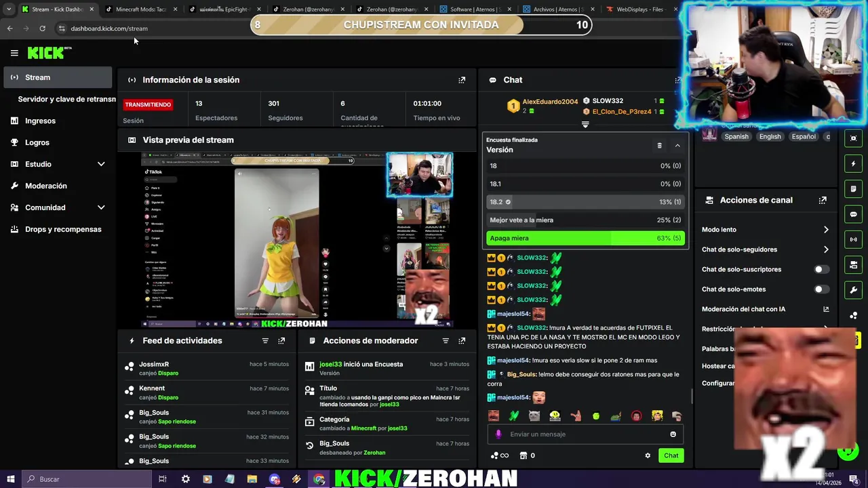
Task: Pop out the Feed de actividades panel
Action: tap(281, 341)
